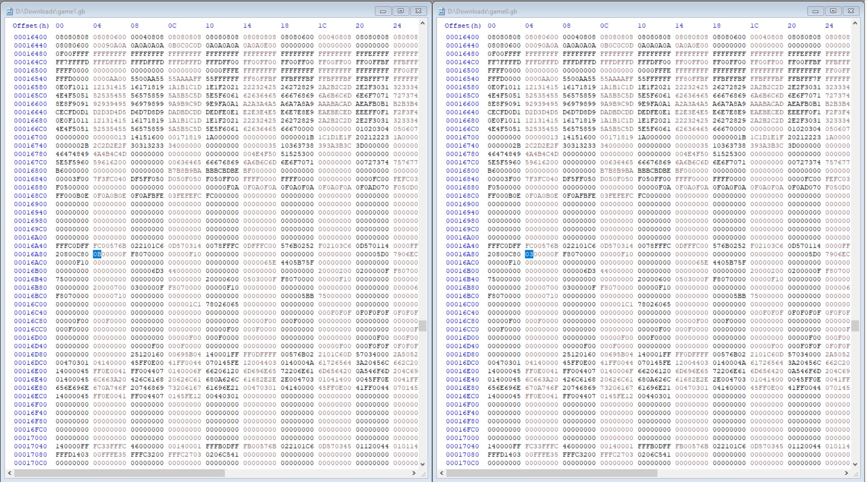Click the game0.gb document icon
The height and width of the screenshot is (482, 868).
point(442,11)
